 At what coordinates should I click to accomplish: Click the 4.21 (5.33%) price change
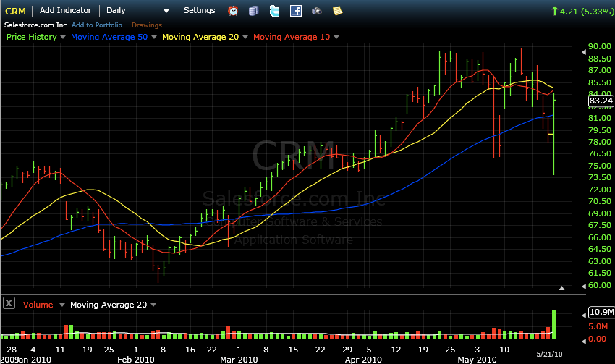click(x=582, y=12)
